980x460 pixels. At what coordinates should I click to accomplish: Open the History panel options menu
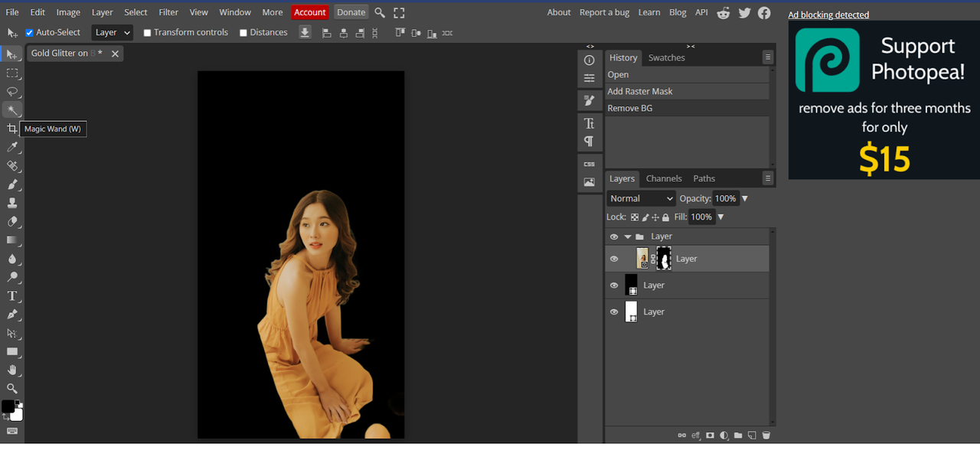(767, 57)
